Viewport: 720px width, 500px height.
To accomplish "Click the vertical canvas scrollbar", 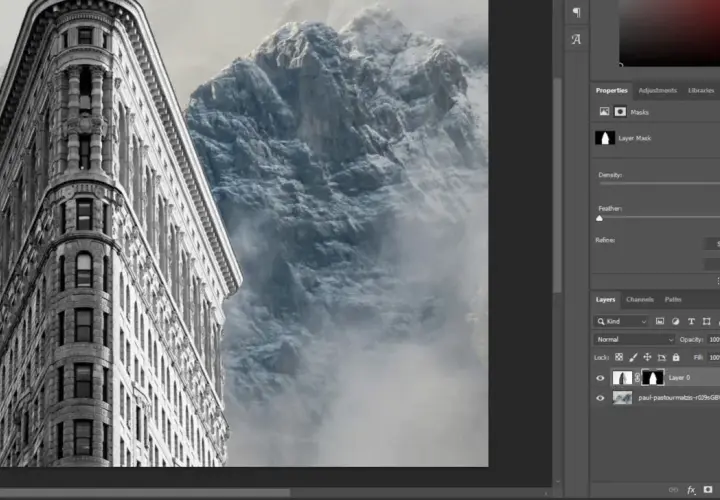I will point(557,184).
